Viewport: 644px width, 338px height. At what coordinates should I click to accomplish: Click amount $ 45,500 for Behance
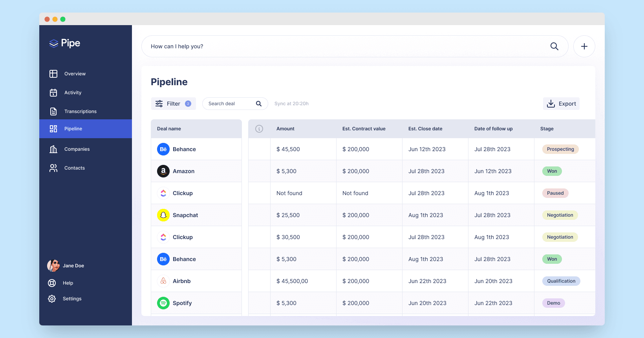coord(288,149)
